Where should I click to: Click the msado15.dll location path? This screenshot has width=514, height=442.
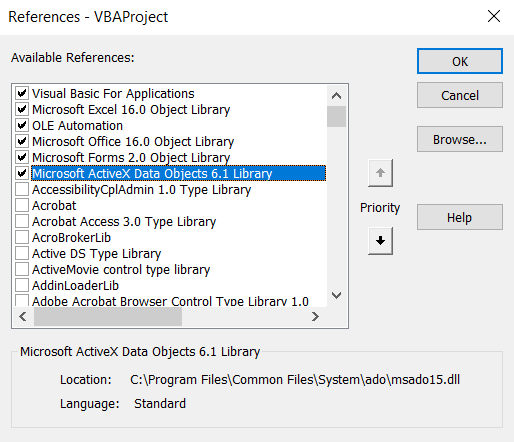click(x=295, y=379)
